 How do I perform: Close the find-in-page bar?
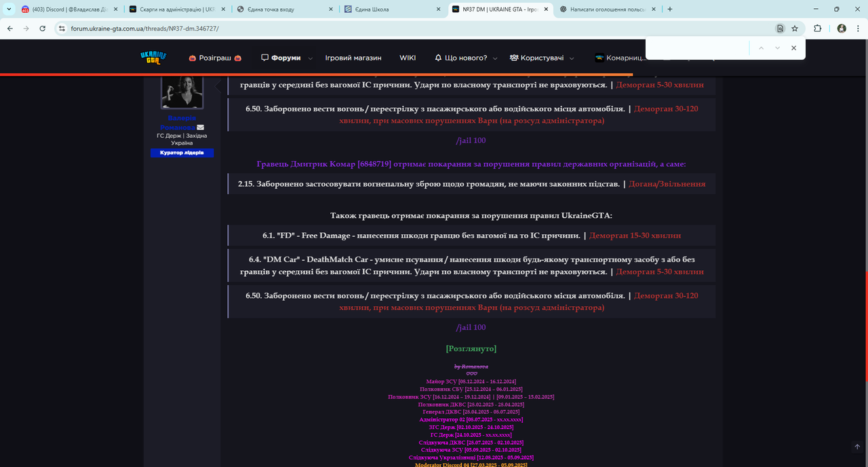(x=793, y=48)
